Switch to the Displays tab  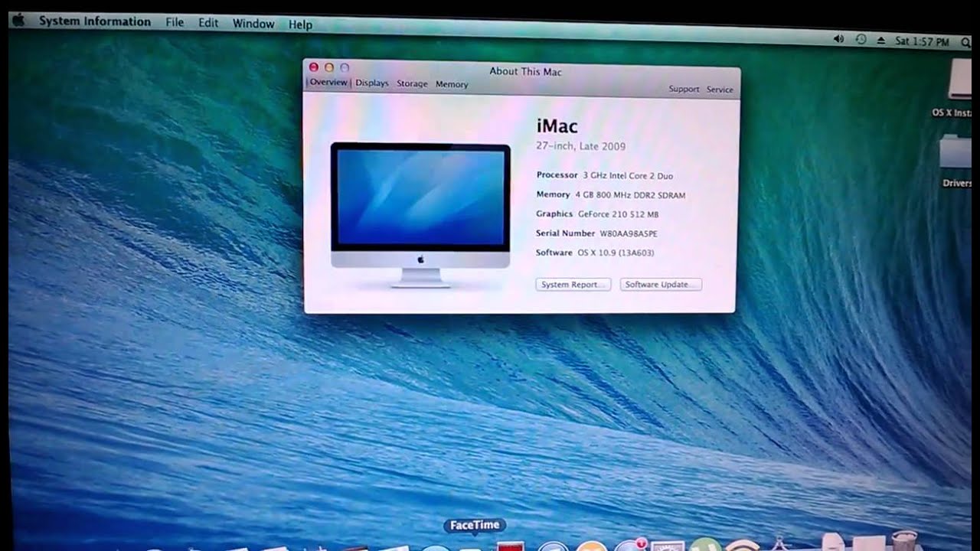372,83
